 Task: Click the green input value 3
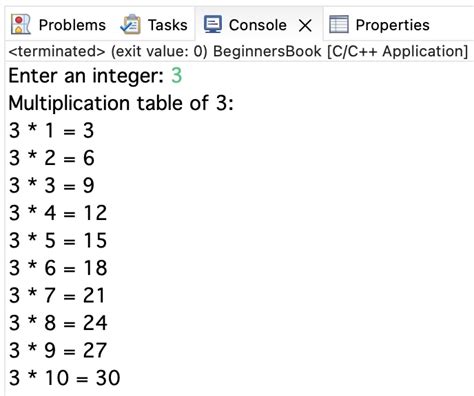click(177, 76)
